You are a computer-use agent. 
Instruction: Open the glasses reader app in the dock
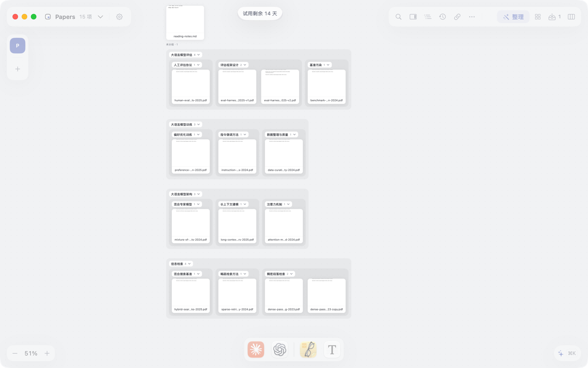[308, 350]
